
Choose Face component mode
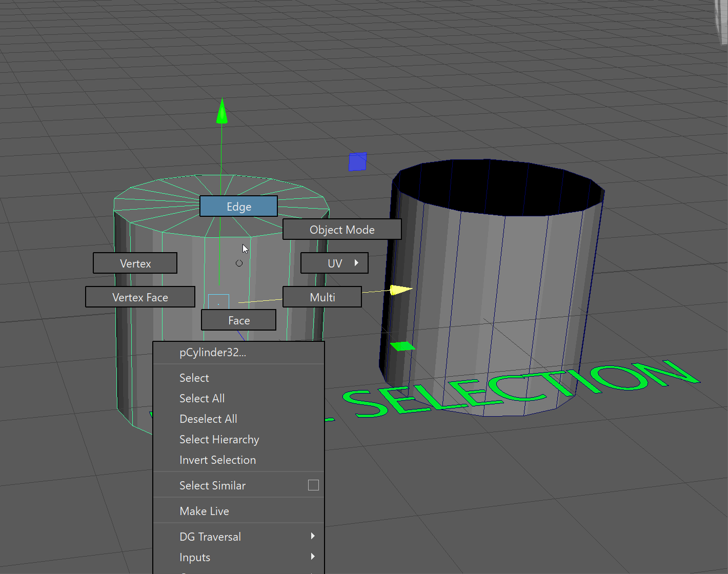point(238,320)
